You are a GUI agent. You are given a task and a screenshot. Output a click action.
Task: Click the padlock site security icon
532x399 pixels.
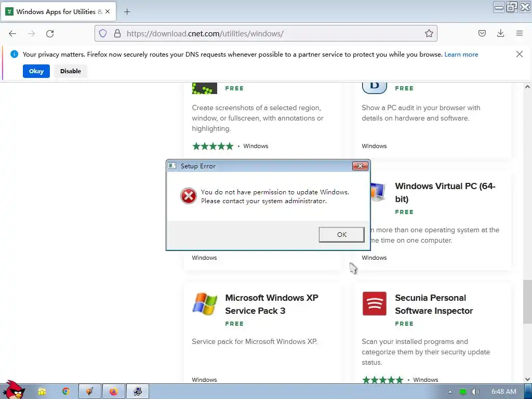(x=117, y=33)
